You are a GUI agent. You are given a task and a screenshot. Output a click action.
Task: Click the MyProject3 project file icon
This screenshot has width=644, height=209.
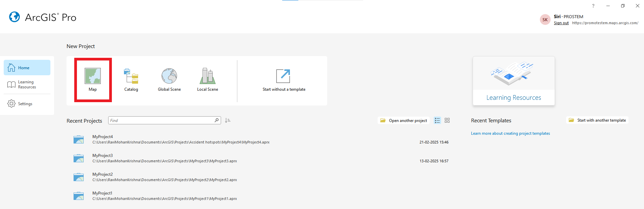(79, 158)
